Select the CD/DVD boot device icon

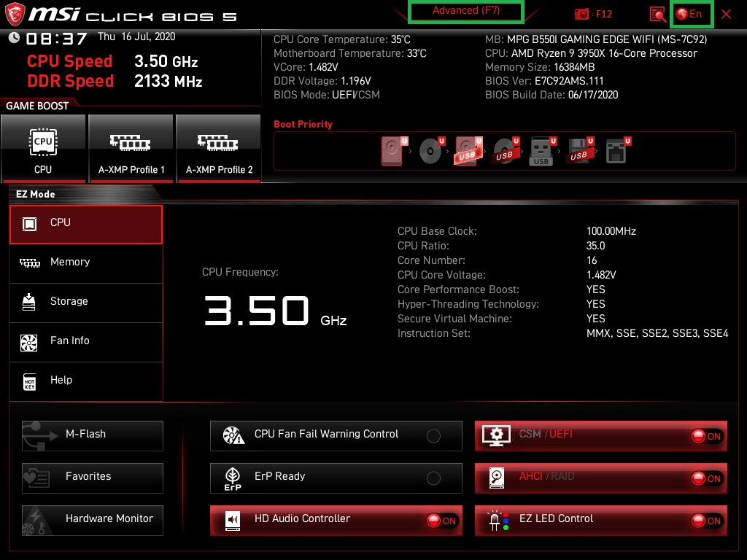tap(432, 151)
